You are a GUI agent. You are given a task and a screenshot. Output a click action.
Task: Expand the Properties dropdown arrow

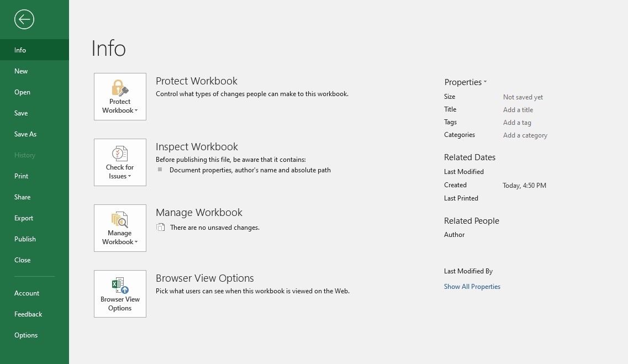coord(485,82)
